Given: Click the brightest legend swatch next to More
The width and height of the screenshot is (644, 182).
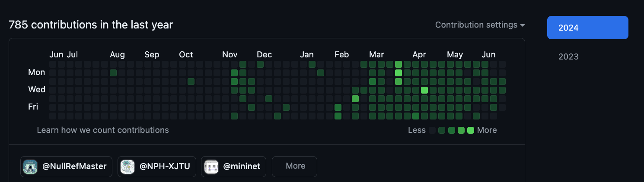Looking at the screenshot, I should (471, 130).
